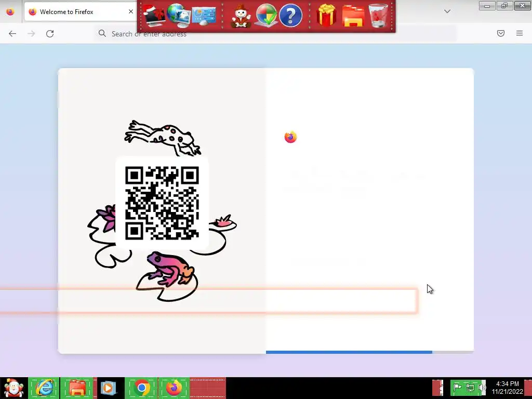Screen dimensions: 532x399
Task: Go back using the back arrow
Action: point(12,34)
